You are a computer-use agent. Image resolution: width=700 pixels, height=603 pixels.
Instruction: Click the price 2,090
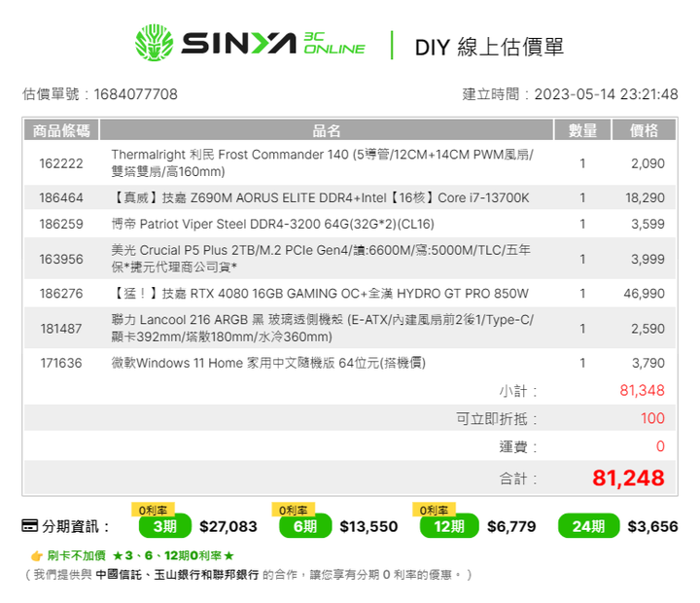(x=647, y=163)
